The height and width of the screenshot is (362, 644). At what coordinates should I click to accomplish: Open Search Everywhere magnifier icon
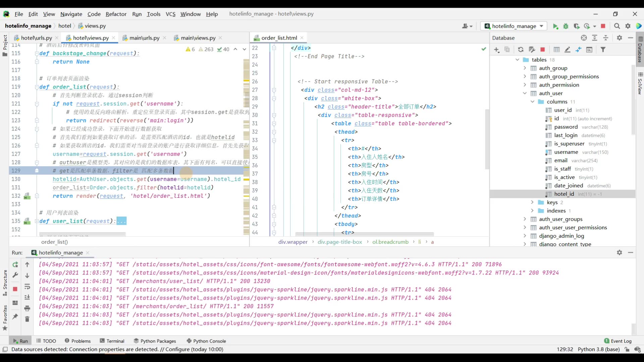617,26
